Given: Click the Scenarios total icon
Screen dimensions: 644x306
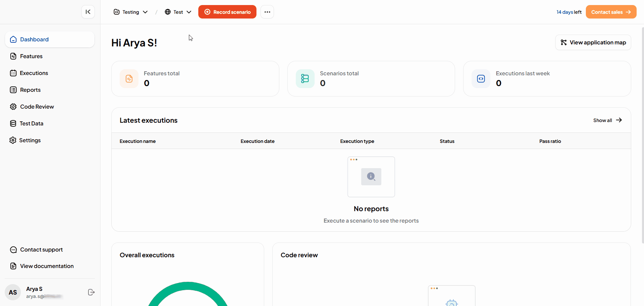Looking at the screenshot, I should pyautogui.click(x=305, y=79).
